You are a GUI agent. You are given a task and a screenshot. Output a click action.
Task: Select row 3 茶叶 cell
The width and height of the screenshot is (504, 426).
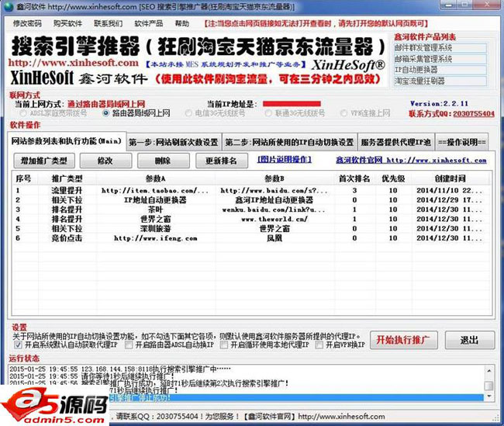click(x=155, y=210)
